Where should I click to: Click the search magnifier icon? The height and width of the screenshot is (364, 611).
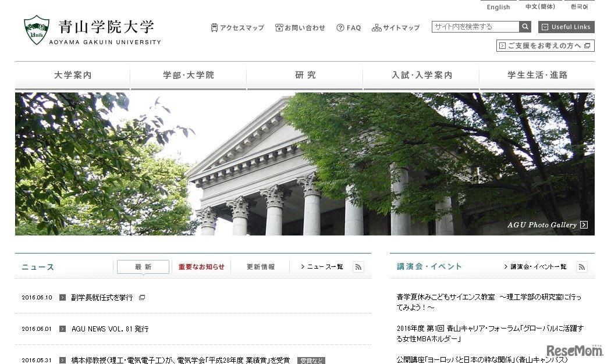click(x=525, y=26)
